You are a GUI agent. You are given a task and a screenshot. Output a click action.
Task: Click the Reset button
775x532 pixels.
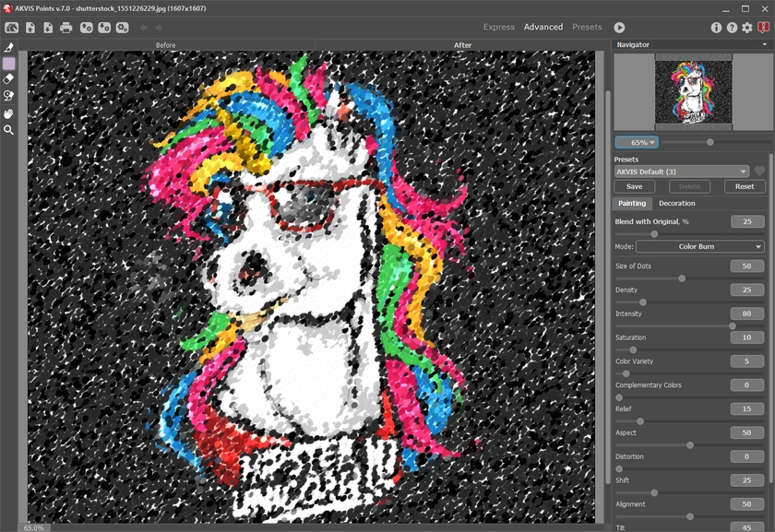745,186
